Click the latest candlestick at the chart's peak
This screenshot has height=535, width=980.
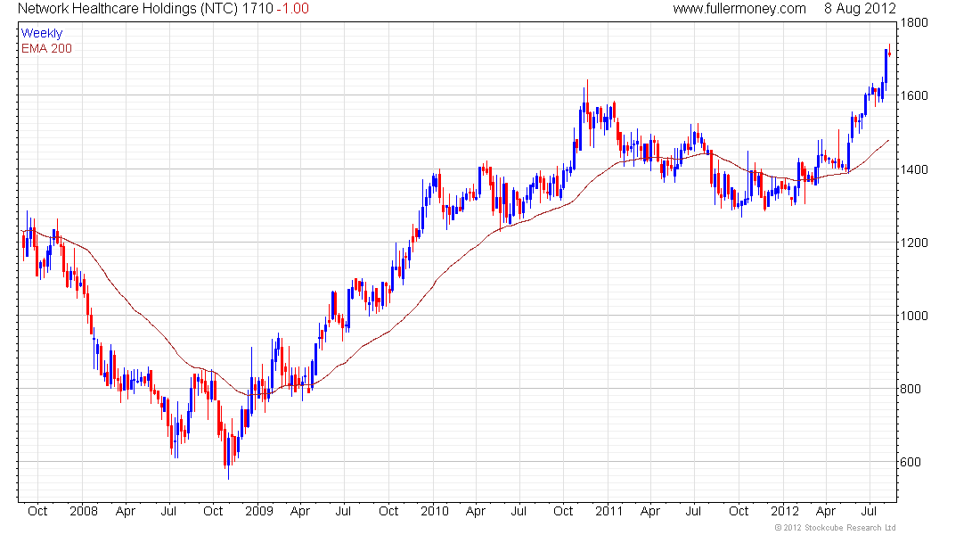point(889,53)
